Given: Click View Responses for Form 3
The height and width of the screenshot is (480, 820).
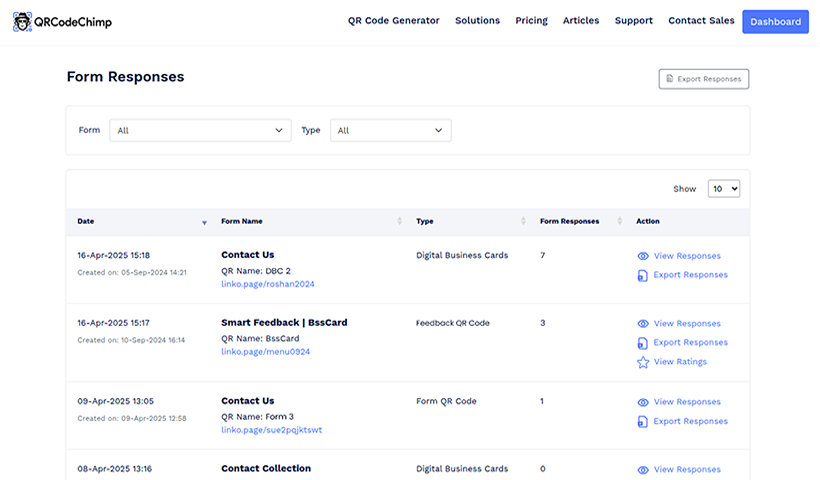Looking at the screenshot, I should (687, 402).
